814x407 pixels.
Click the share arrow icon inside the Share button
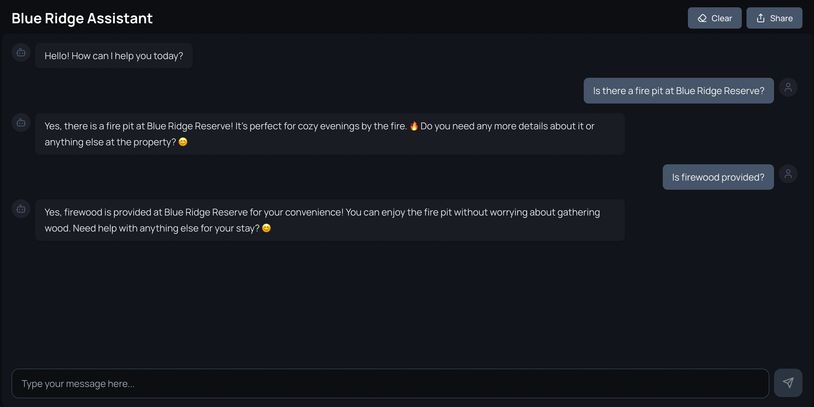point(761,18)
